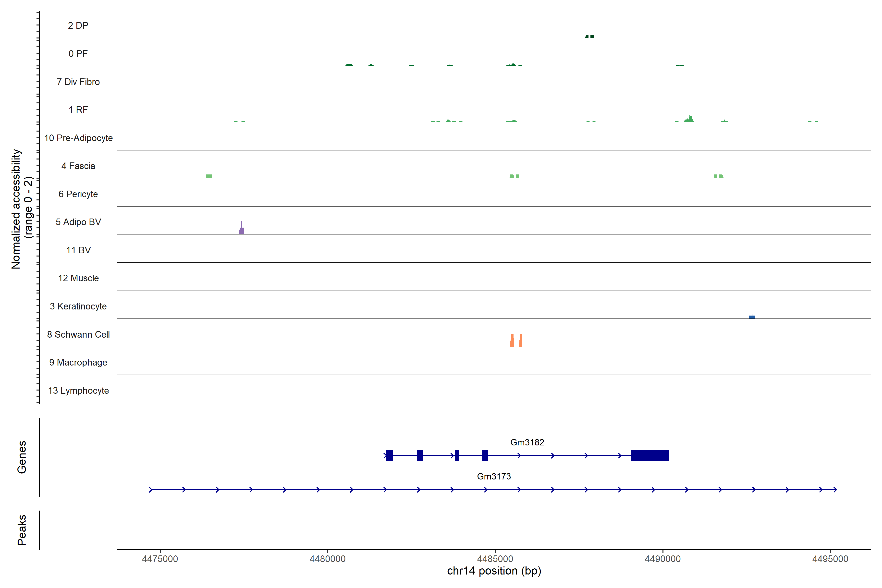882x588 pixels.
Task: Click the 4475000 x-axis tick label
Action: tap(160, 559)
